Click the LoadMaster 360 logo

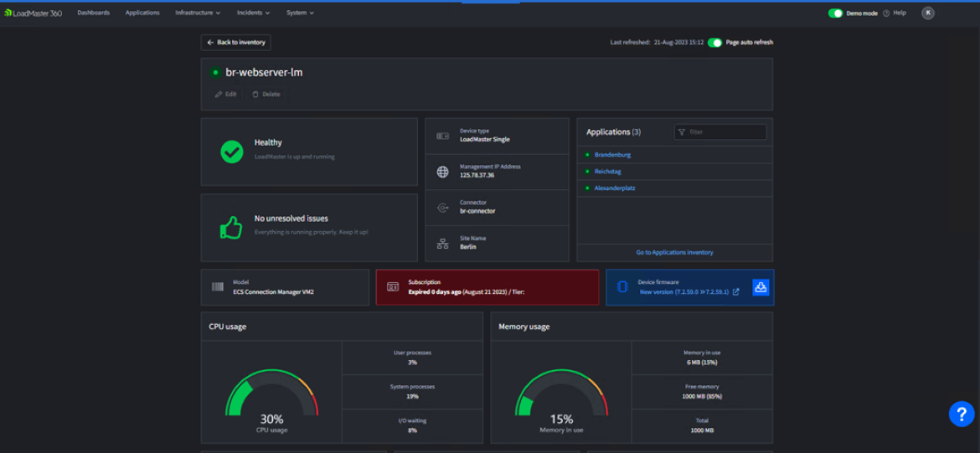click(x=33, y=13)
